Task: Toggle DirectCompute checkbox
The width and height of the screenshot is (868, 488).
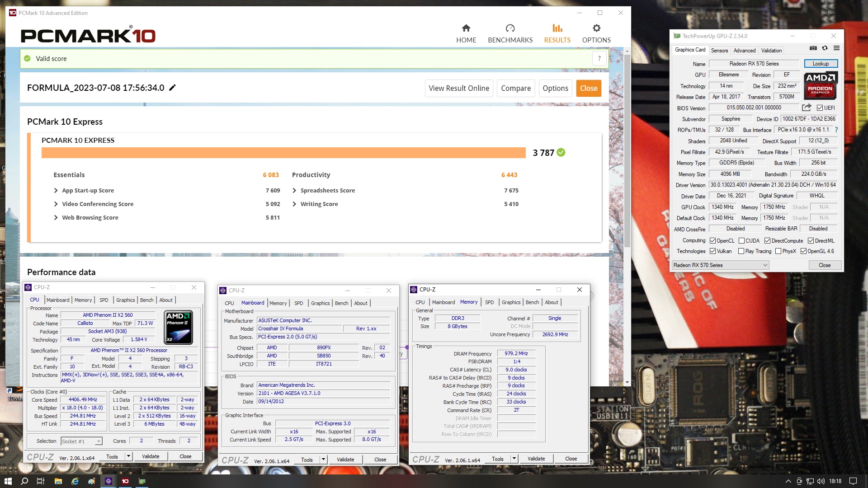Action: 767,241
